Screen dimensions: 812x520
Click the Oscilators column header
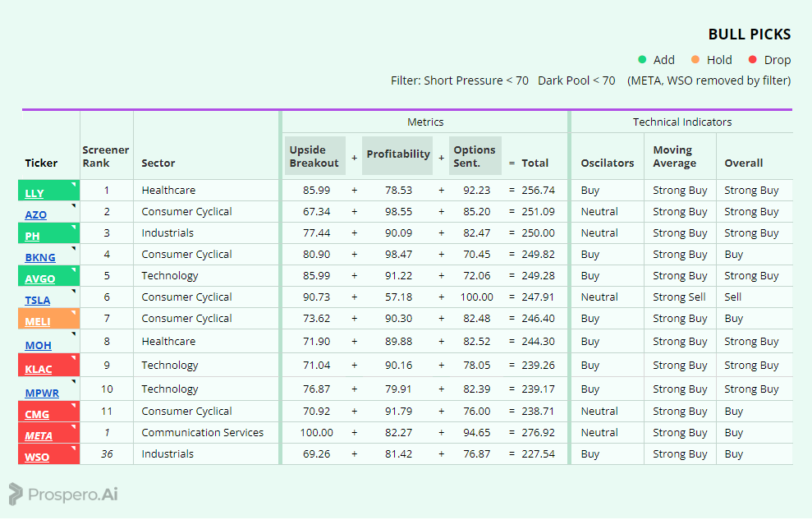[607, 163]
